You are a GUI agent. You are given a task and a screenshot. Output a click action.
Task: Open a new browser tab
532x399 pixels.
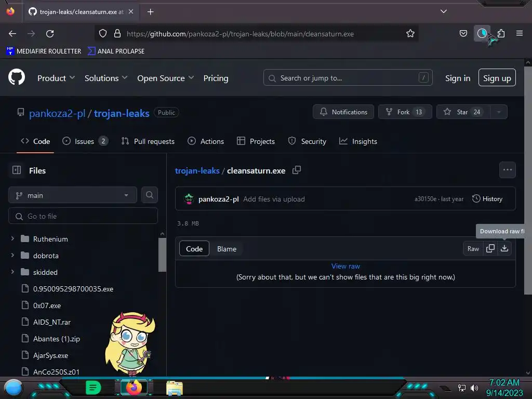150,12
